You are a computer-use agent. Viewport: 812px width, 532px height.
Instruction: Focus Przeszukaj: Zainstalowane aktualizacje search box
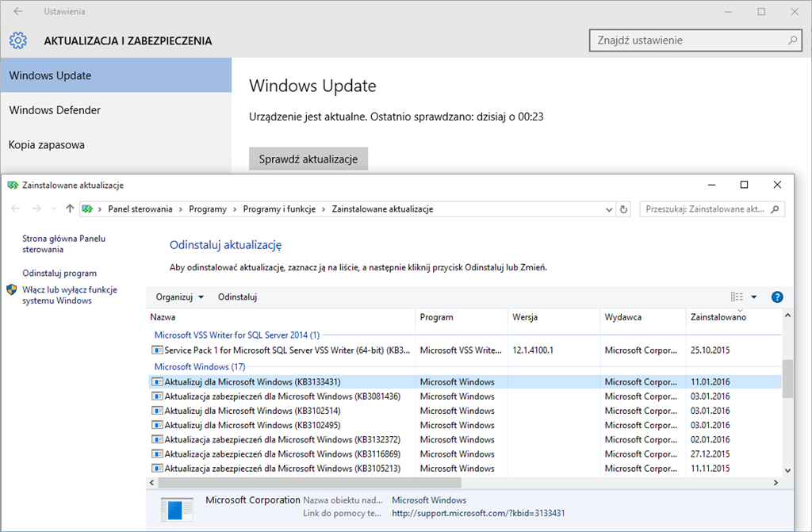tap(712, 209)
